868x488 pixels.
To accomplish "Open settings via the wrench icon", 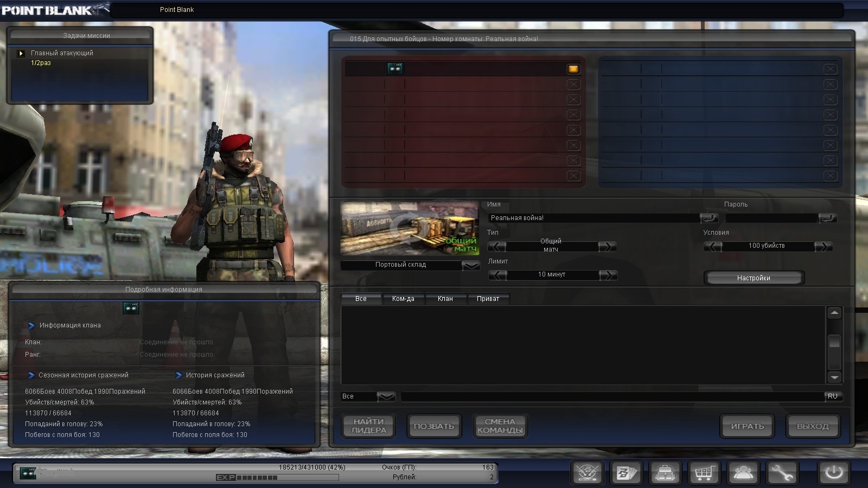I will [782, 473].
